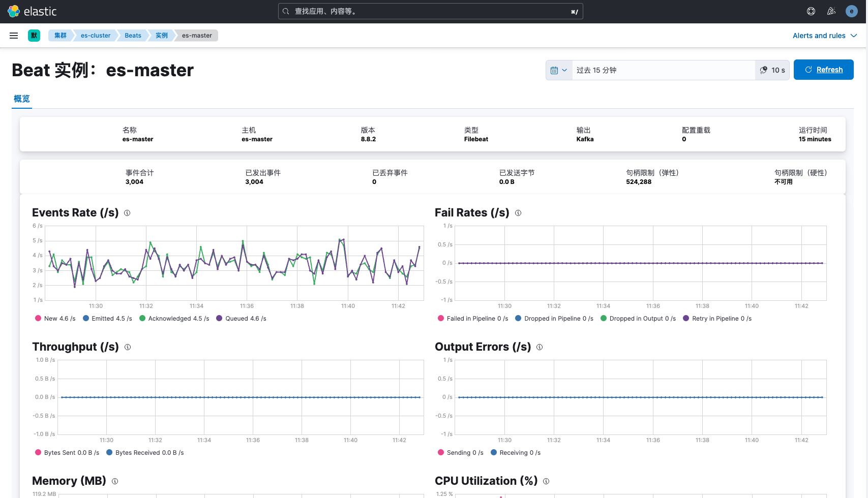This screenshot has width=868, height=498.
Task: Click the type value Filebeat
Action: tap(476, 139)
